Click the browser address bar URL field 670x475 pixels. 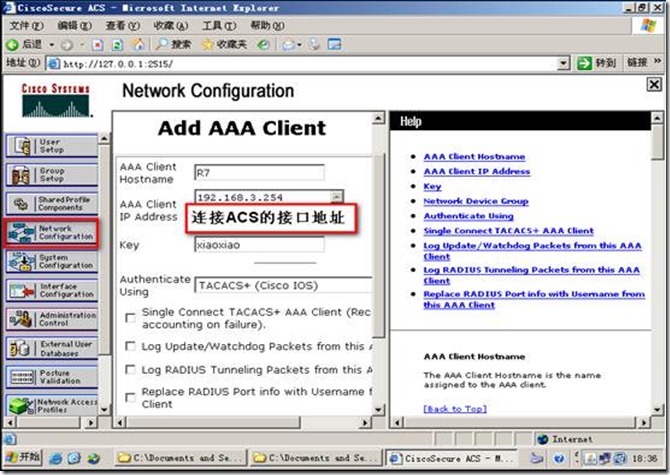(x=302, y=64)
